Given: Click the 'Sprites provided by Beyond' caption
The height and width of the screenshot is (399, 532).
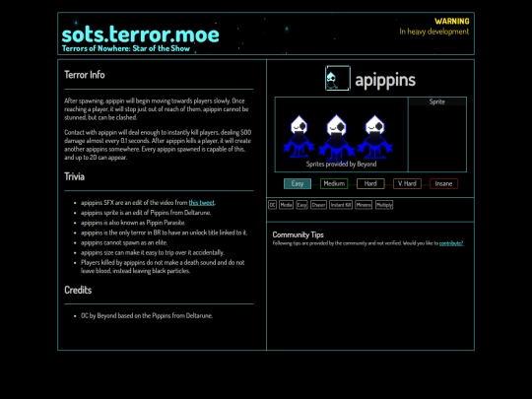Looking at the screenshot, I should click(341, 164).
